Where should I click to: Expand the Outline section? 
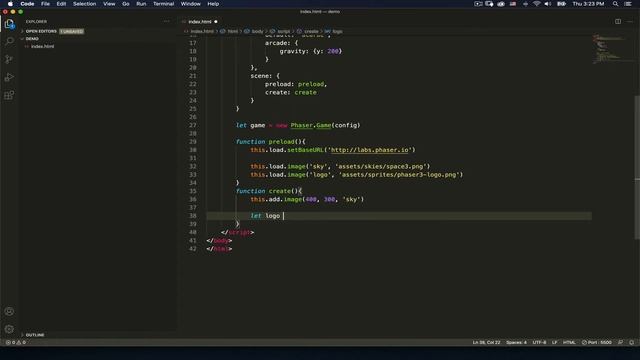(x=35, y=335)
